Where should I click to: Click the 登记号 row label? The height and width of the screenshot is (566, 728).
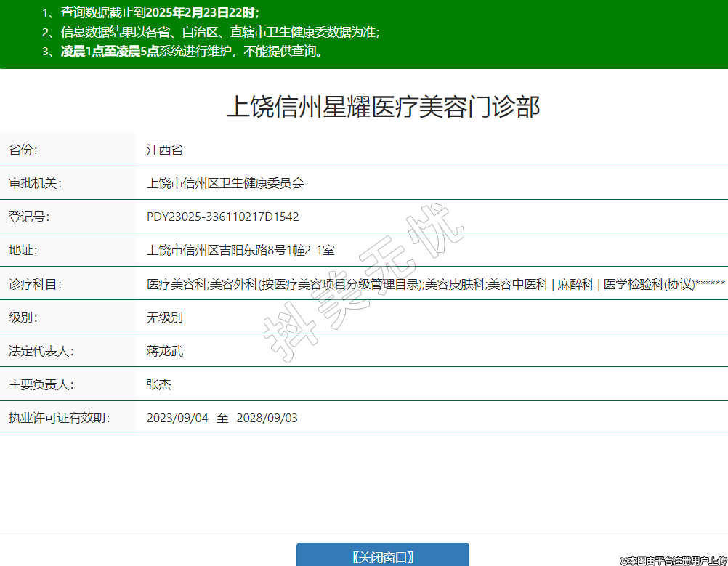pyautogui.click(x=29, y=217)
